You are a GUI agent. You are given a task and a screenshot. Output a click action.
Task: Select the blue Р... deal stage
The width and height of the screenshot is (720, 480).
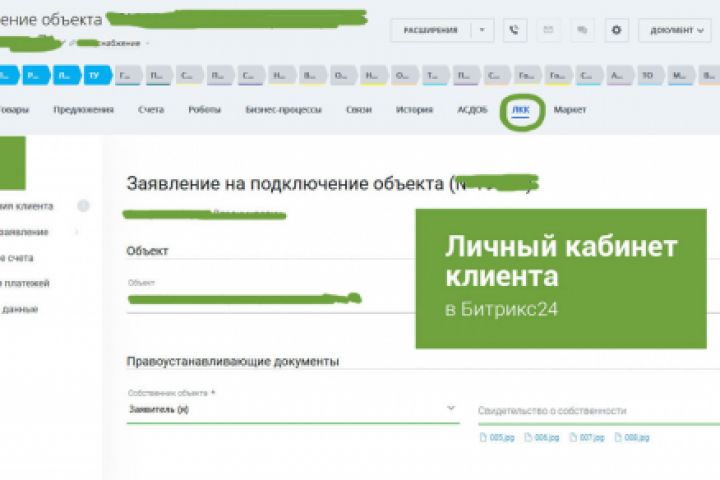35,75
